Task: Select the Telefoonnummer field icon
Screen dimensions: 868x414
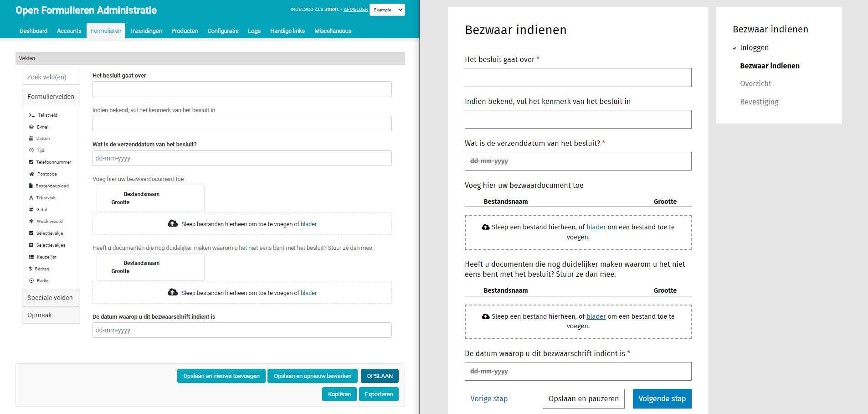Action: click(x=31, y=162)
